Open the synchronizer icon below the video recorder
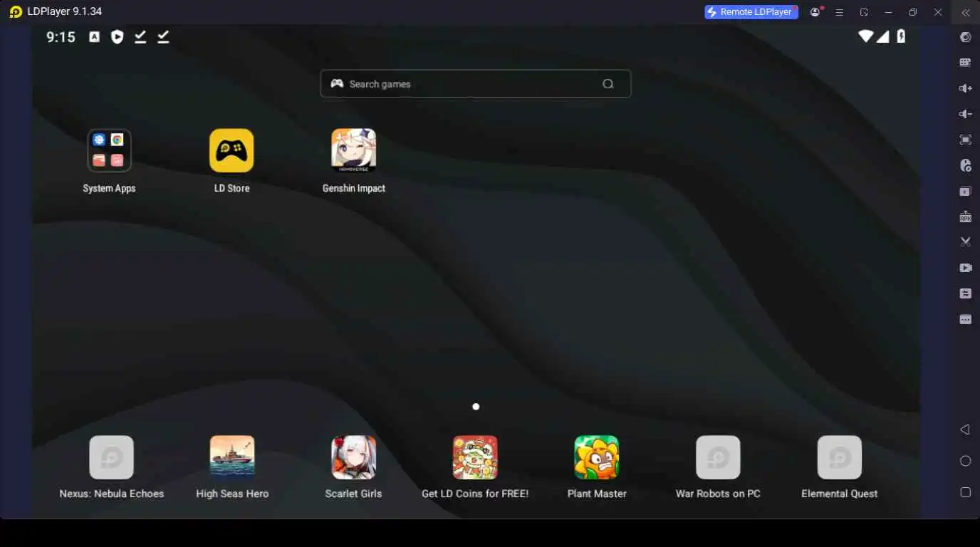 pos(966,293)
